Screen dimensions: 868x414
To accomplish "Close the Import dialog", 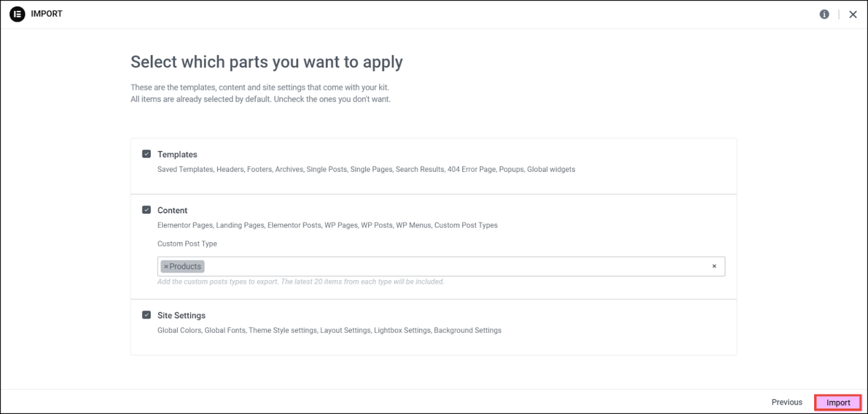I will 853,15.
